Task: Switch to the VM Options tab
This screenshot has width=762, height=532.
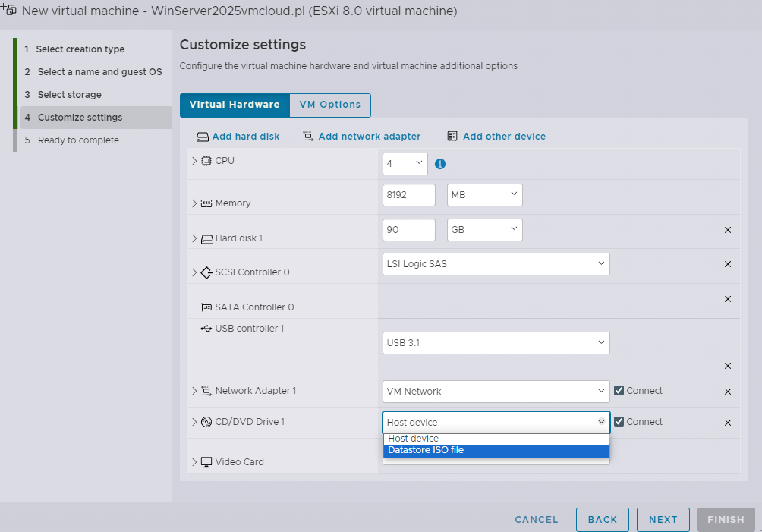Action: [x=330, y=105]
